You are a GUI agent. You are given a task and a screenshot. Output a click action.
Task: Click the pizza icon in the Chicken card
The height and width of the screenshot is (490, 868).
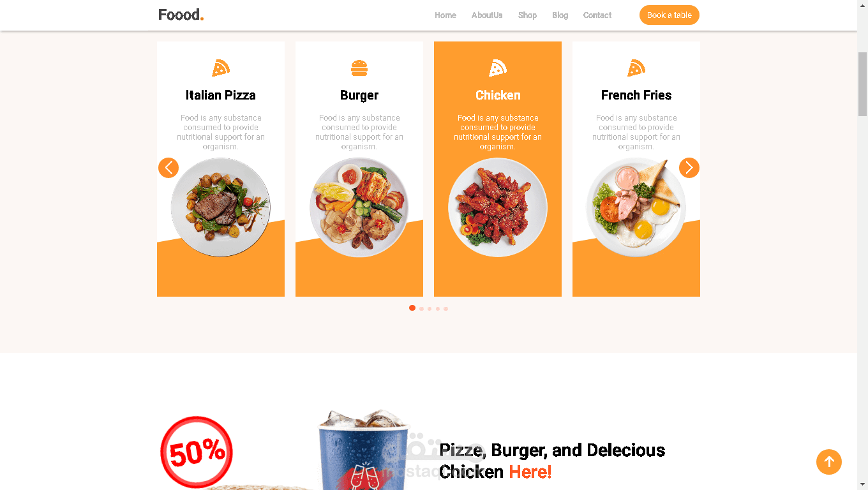[x=498, y=68]
